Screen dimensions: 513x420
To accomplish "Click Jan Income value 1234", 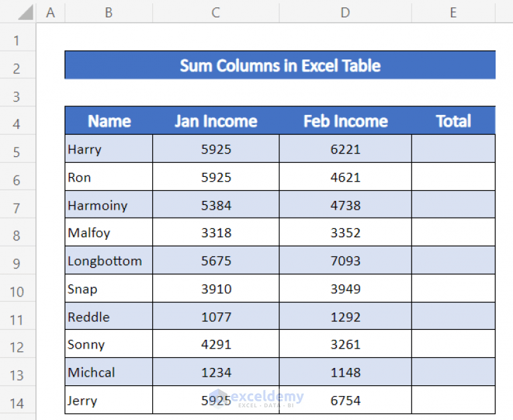I will point(216,372).
